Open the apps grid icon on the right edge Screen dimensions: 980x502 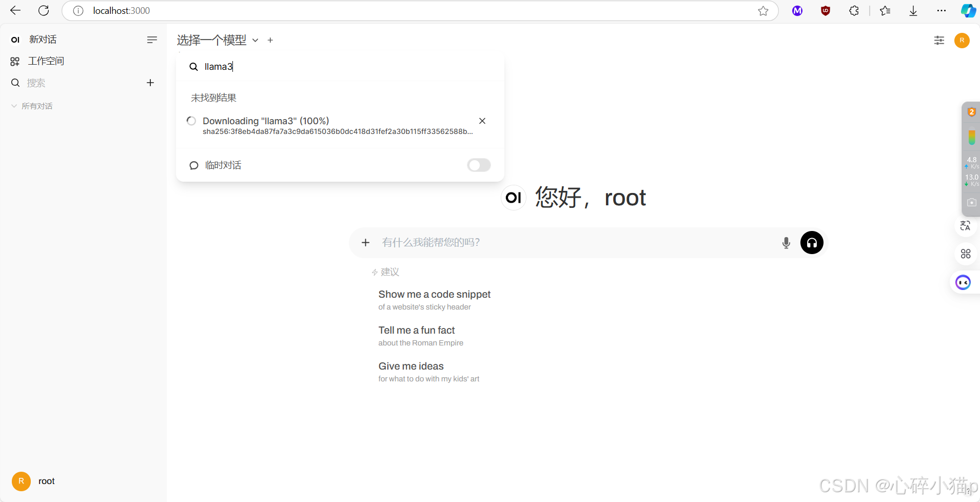point(965,254)
